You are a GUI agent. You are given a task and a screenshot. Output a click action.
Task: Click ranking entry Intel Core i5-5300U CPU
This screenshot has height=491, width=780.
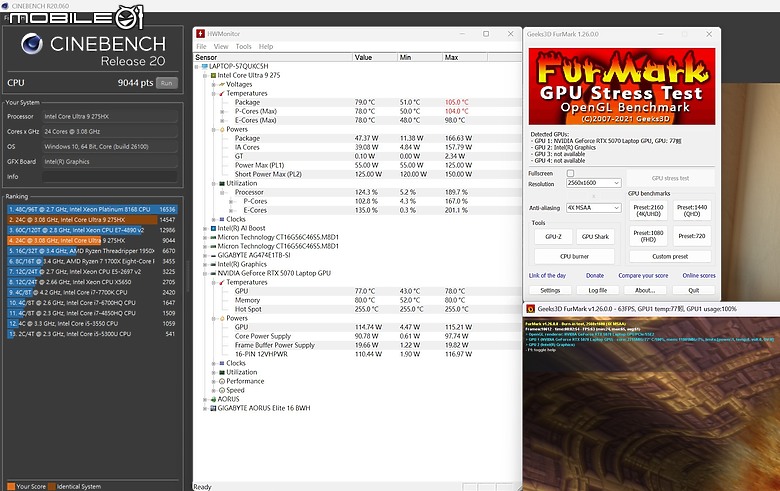coord(92,334)
